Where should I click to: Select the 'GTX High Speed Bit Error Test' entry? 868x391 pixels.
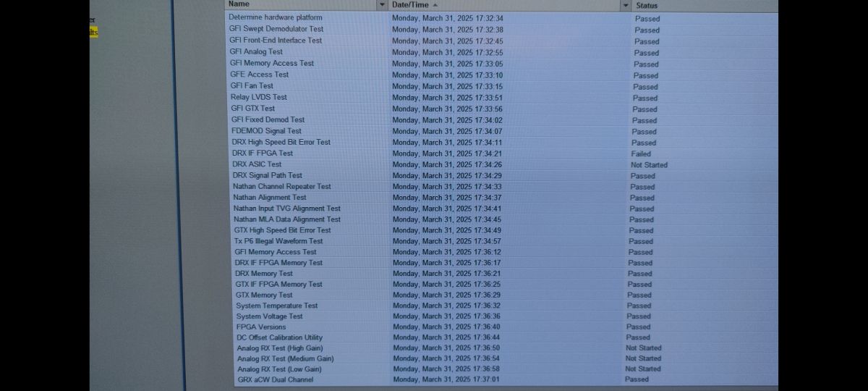[283, 230]
